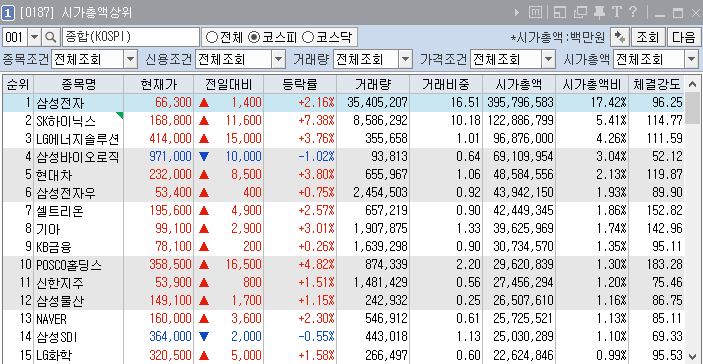Screen dimensions: 703x364
Task: Click the small play arrow icon in title bar
Action: click(517, 13)
